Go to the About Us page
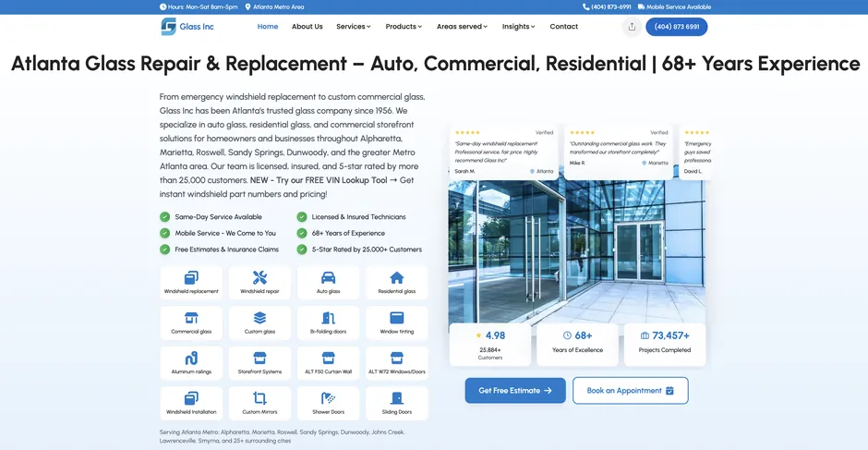This screenshot has width=868, height=450. [x=307, y=27]
